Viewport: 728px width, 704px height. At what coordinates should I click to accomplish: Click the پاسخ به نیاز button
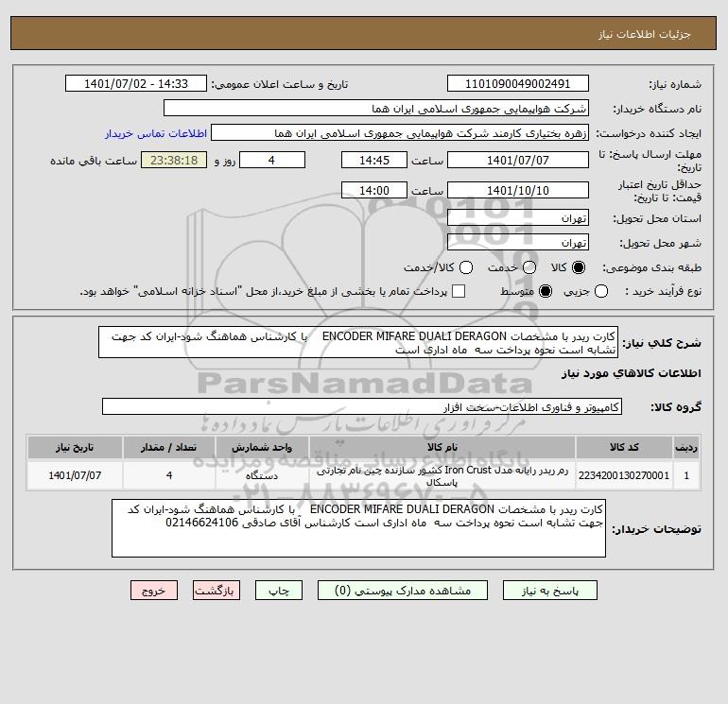549,591
